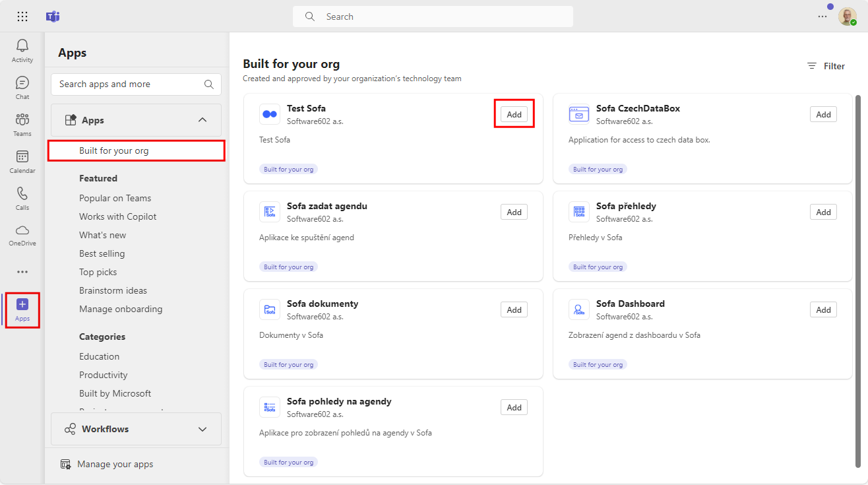Screen dimensions: 868x485
Task: Choose the Education category
Action: click(x=100, y=356)
